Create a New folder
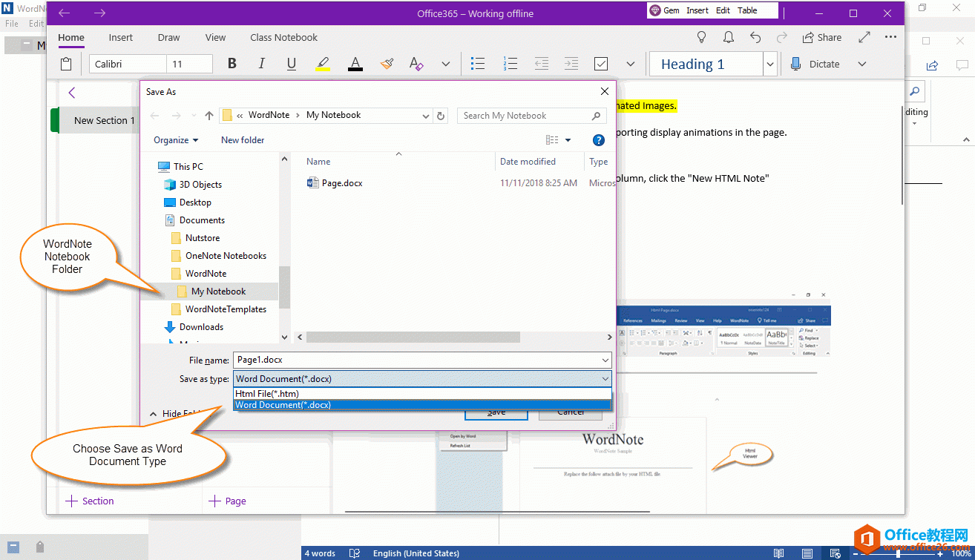The image size is (975, 560). pyautogui.click(x=243, y=139)
